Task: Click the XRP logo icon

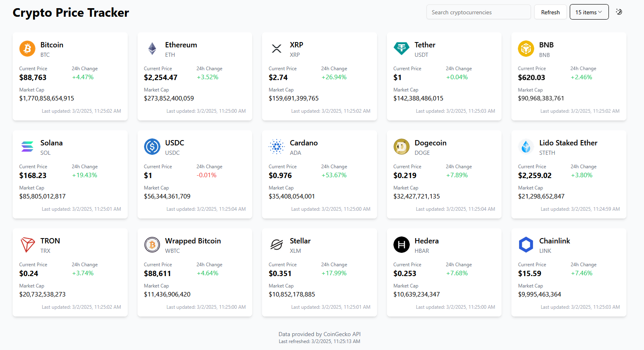Action: click(x=277, y=49)
